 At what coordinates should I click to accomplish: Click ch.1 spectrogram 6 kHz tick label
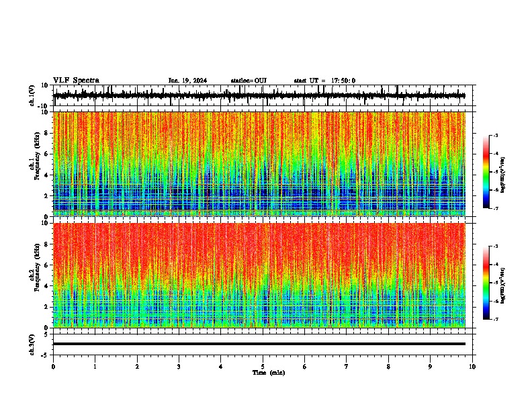[x=47, y=154]
